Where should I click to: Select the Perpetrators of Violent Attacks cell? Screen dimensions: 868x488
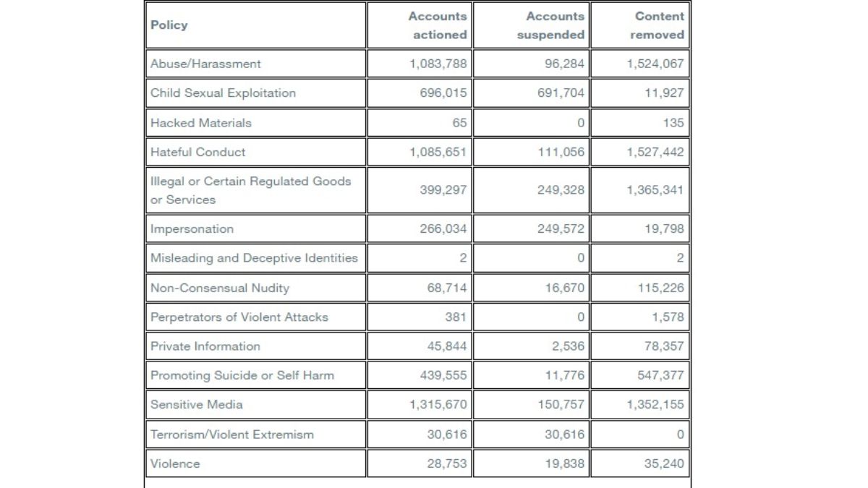(x=239, y=317)
